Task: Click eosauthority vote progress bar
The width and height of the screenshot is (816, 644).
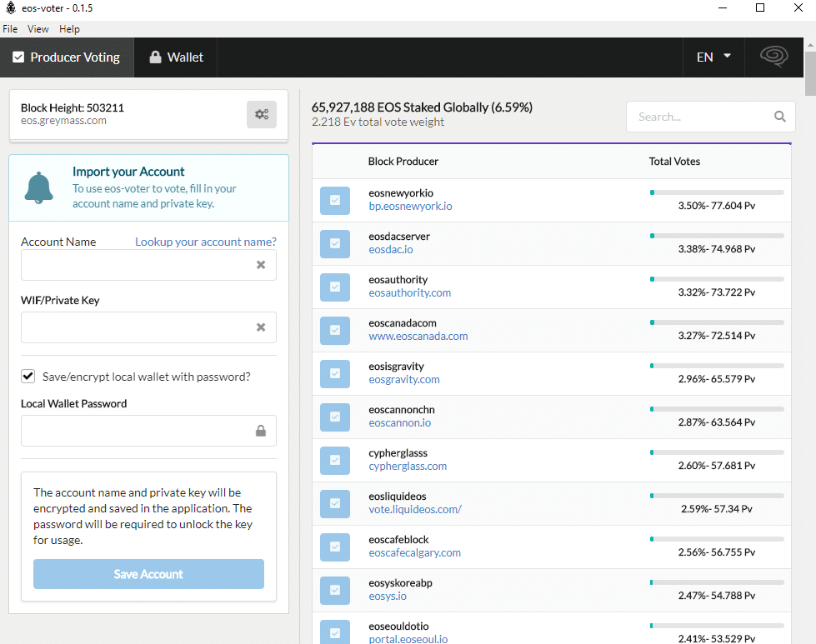Action: (717, 279)
